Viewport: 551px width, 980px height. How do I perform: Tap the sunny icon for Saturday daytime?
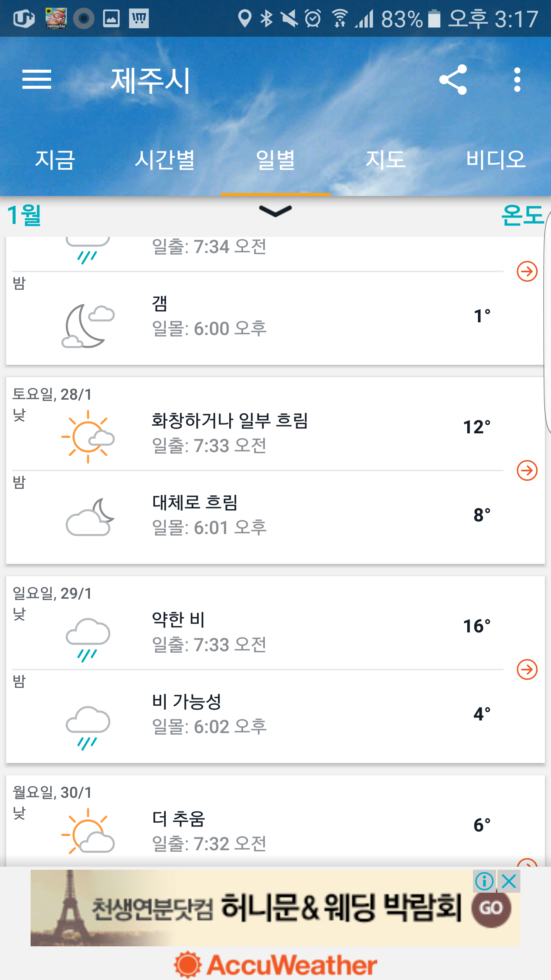88,436
